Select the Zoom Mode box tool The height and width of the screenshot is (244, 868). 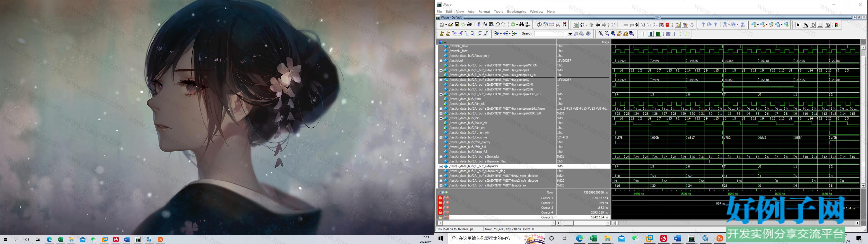pyautogui.click(x=806, y=25)
